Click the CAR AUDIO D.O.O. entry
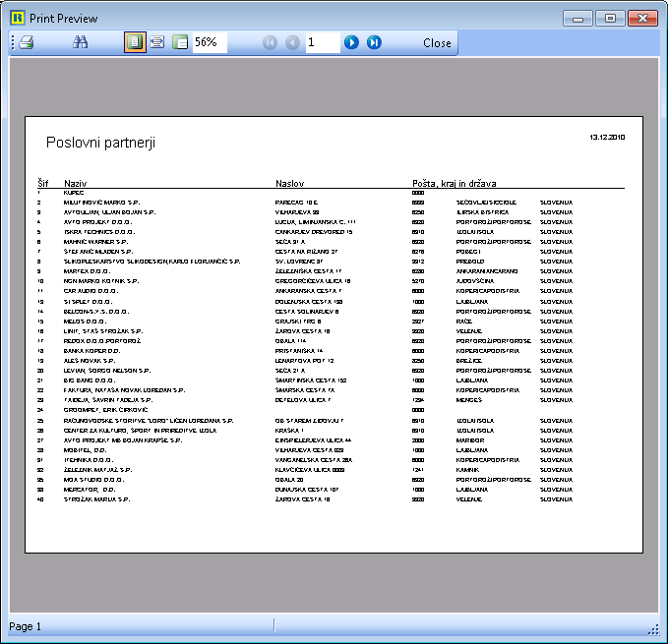Viewport: 668px width, 644px height. pyautogui.click(x=91, y=291)
